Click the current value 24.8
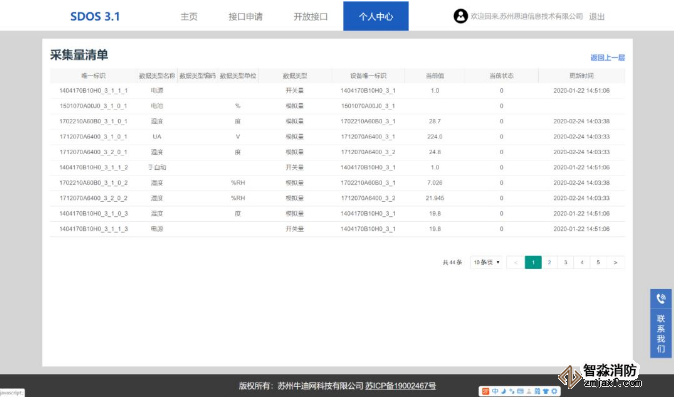674x398 pixels. pyautogui.click(x=435, y=152)
